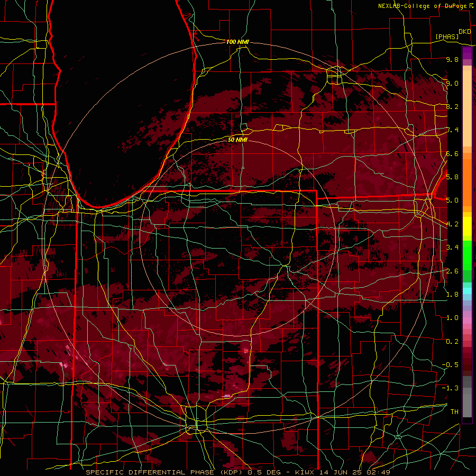
Task: Select the SPECIFIC DIFFERENTIAL PHASE (KDP) caption
Action: click(165, 472)
